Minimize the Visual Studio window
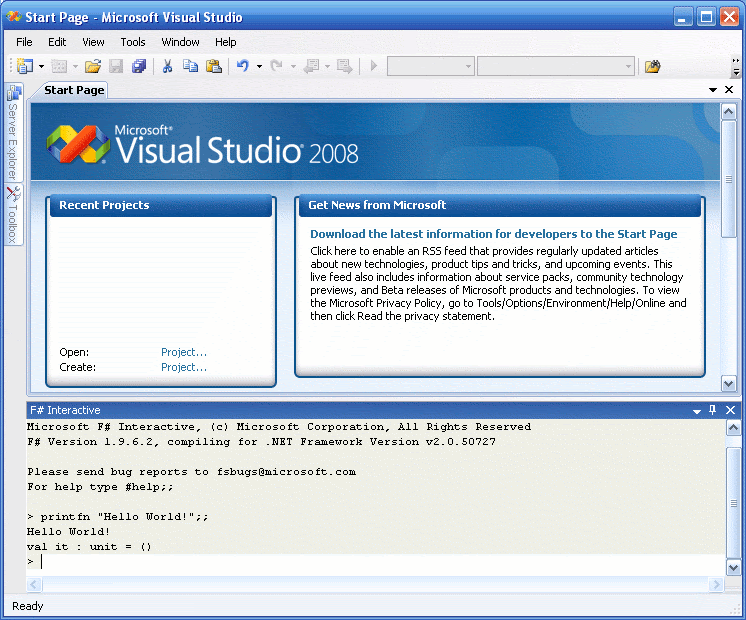The height and width of the screenshot is (620, 746). pos(683,17)
